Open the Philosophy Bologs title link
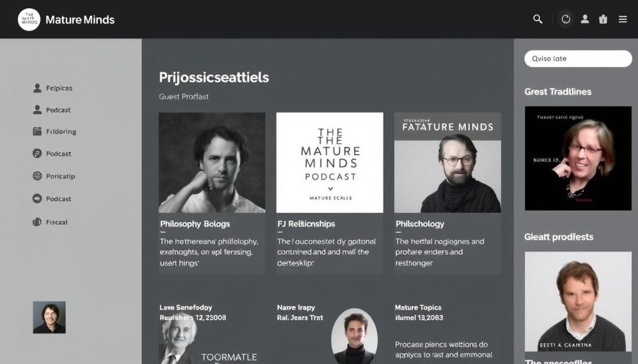This screenshot has height=364, width=638. click(x=195, y=224)
